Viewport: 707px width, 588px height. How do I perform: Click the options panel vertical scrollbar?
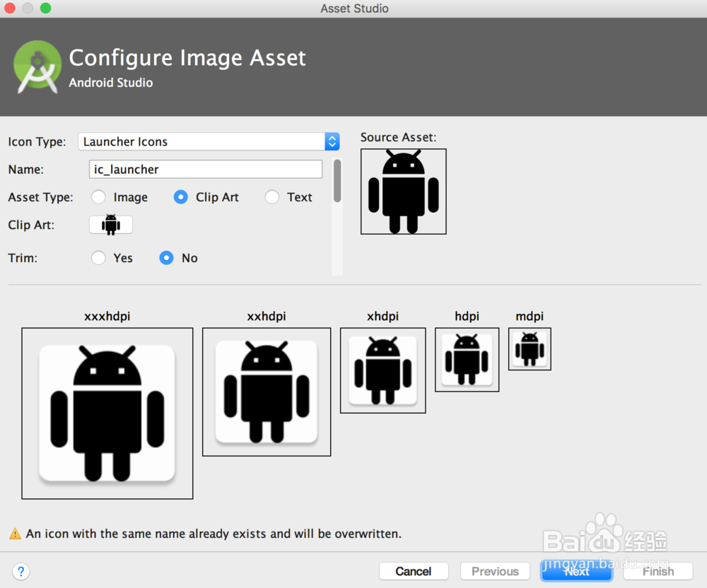click(337, 181)
